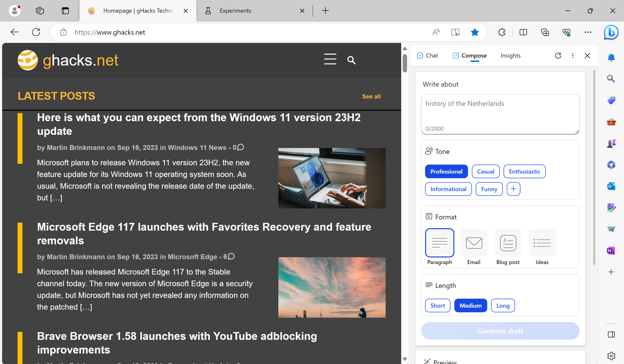Enter Immersive Reader mode
The height and width of the screenshot is (364, 624).
tap(455, 32)
